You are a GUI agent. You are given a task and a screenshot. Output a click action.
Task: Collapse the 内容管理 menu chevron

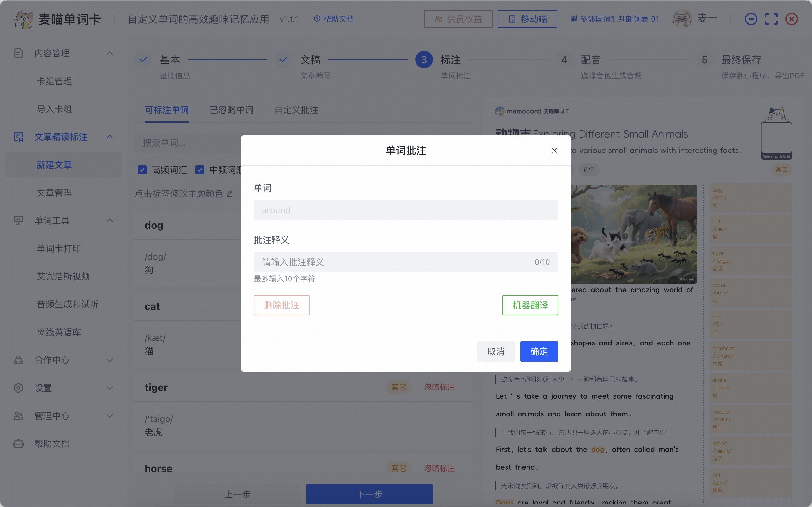click(110, 53)
